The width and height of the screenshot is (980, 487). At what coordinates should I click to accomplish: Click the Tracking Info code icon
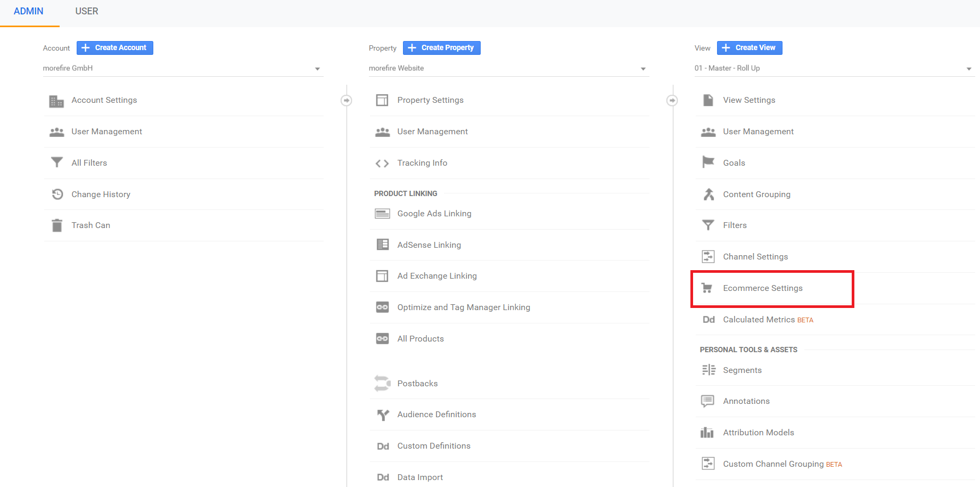click(382, 163)
